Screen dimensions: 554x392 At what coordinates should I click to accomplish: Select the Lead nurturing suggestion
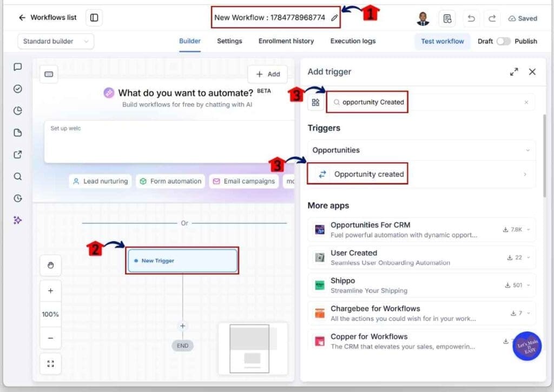(100, 181)
